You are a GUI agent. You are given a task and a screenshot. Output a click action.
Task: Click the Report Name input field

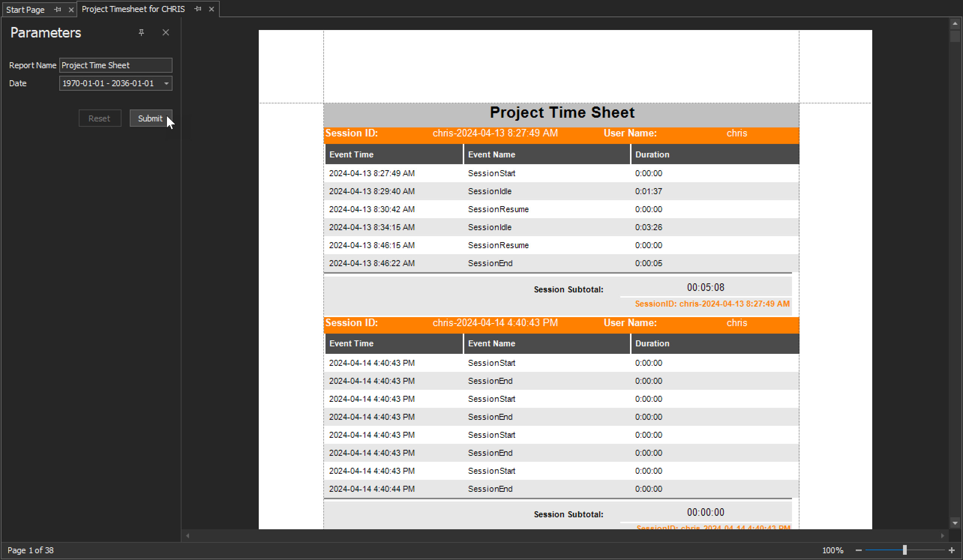(x=115, y=65)
